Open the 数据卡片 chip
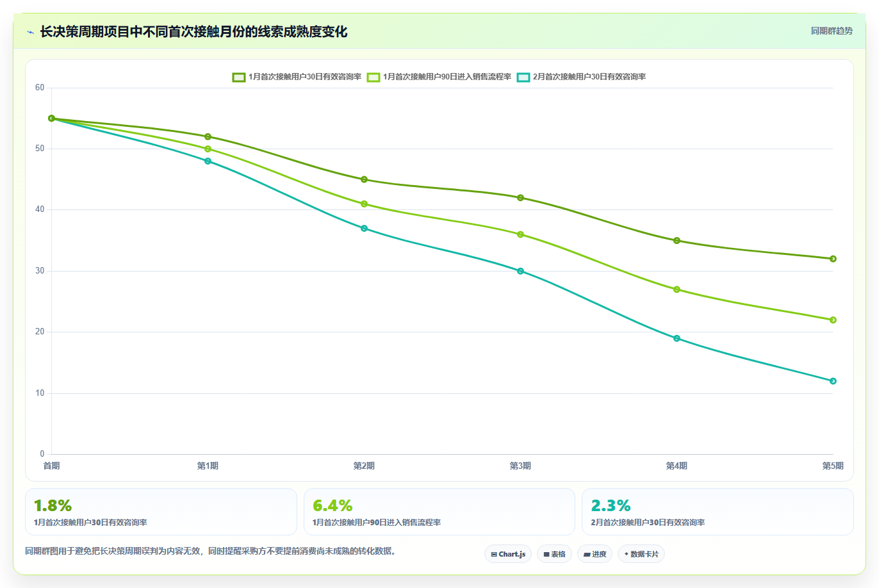 (x=641, y=554)
